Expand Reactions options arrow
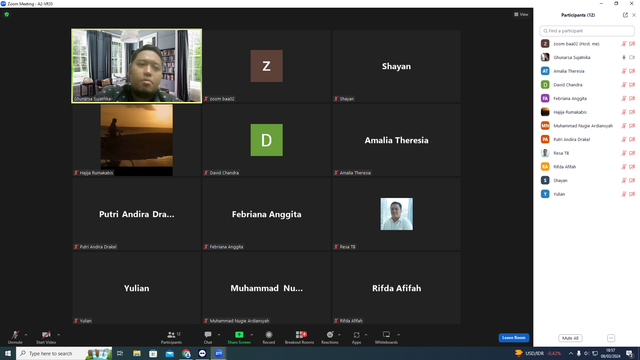Screen dimensions: 640x360 339,335
